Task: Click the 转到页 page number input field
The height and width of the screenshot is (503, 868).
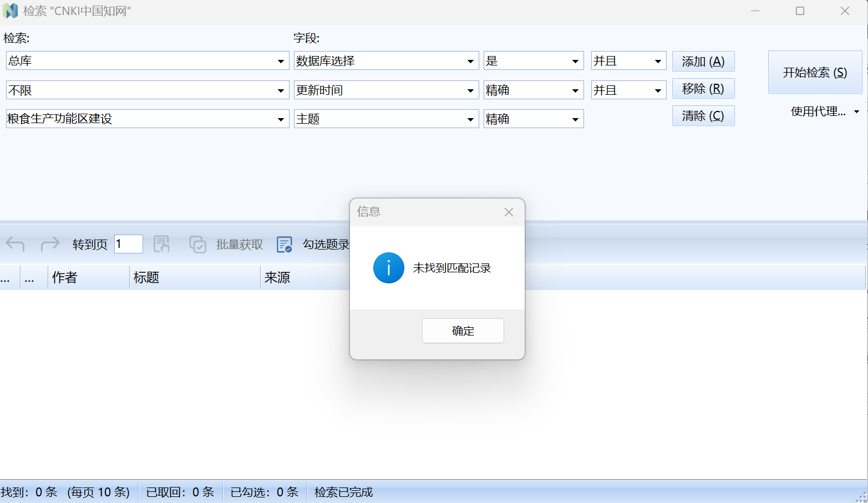Action: tap(129, 244)
